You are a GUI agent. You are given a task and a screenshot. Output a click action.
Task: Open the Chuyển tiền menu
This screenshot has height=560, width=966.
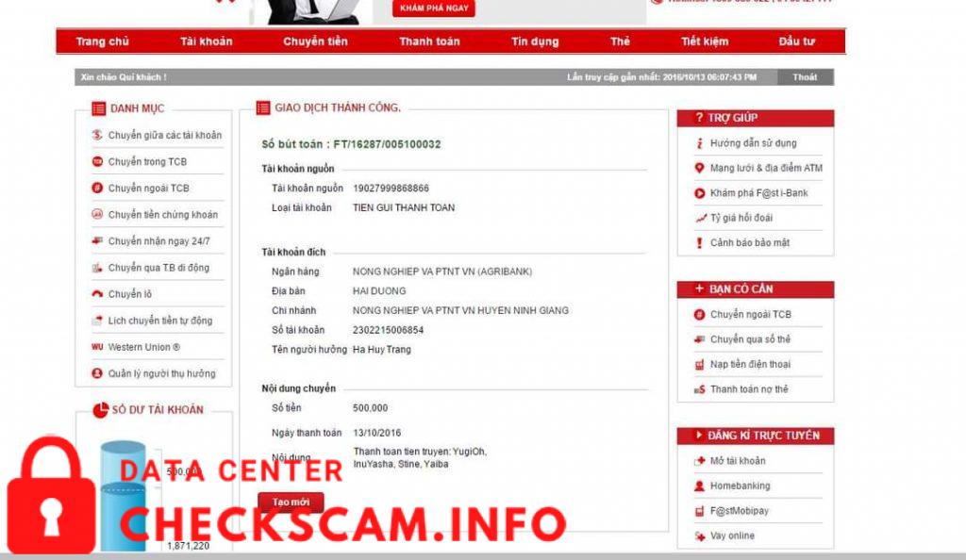315,41
